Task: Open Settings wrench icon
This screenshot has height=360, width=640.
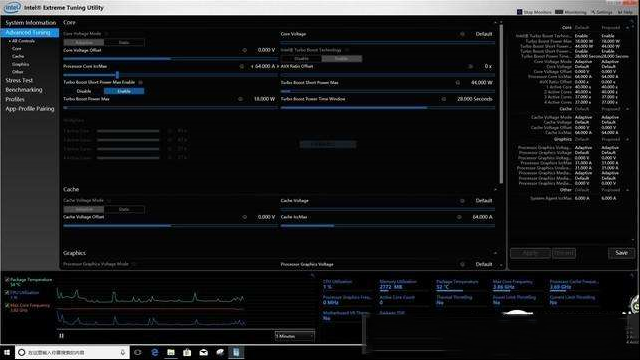Action: (593, 12)
